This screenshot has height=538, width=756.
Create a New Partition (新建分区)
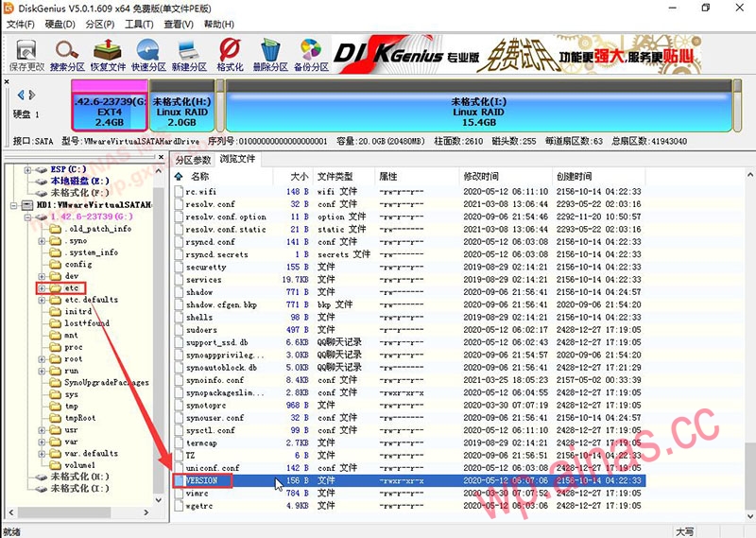[189, 55]
